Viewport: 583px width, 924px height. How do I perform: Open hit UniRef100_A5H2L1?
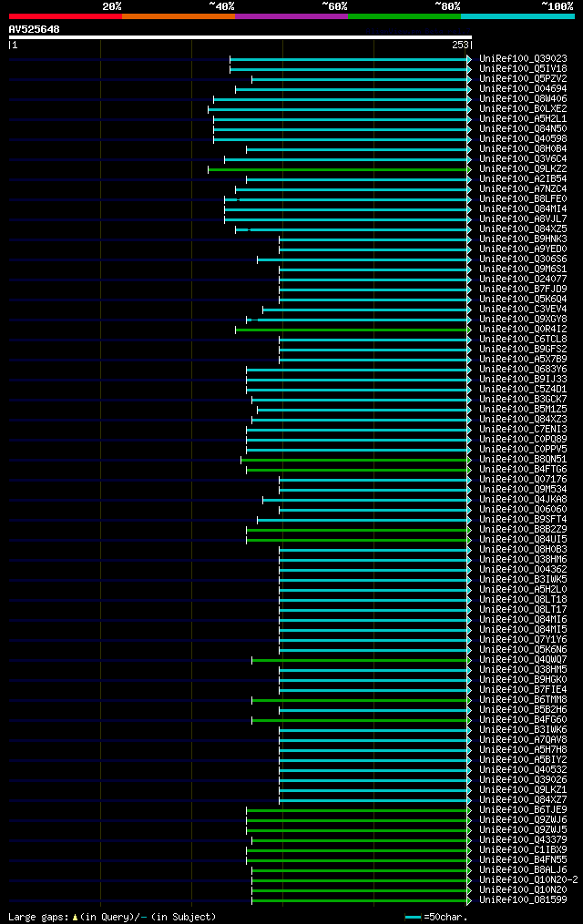point(523,119)
